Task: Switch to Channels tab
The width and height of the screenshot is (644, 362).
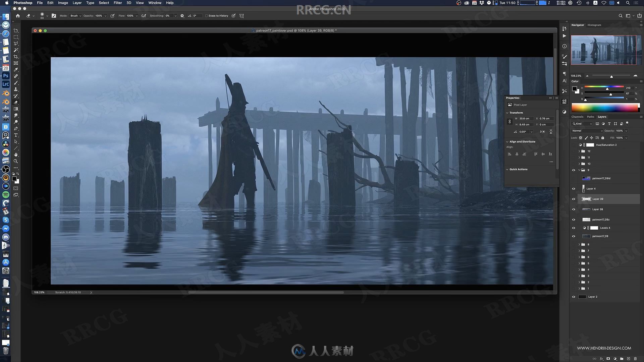Action: tap(577, 117)
